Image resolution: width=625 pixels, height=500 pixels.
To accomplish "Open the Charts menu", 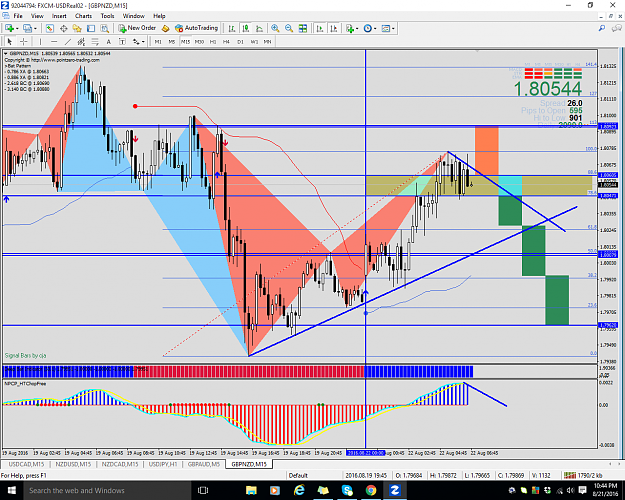I will pos(83,16).
